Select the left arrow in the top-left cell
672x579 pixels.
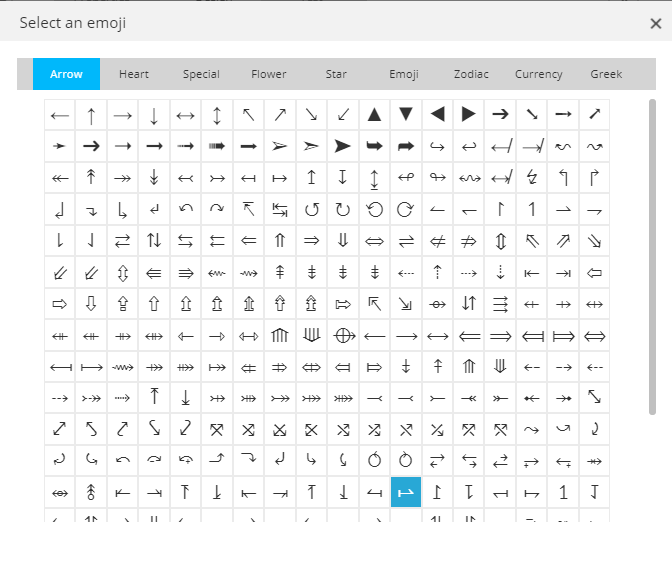pyautogui.click(x=60, y=115)
